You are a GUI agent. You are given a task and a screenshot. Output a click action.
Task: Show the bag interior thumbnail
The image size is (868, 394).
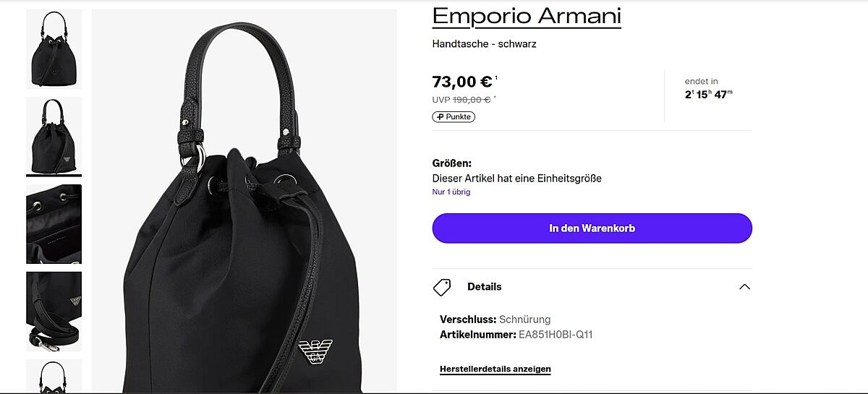(x=54, y=224)
